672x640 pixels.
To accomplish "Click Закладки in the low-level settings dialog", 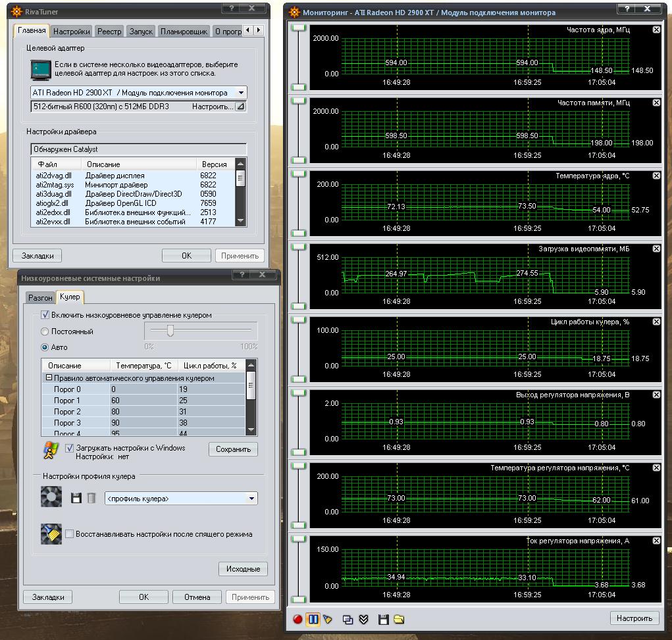I will tap(48, 597).
